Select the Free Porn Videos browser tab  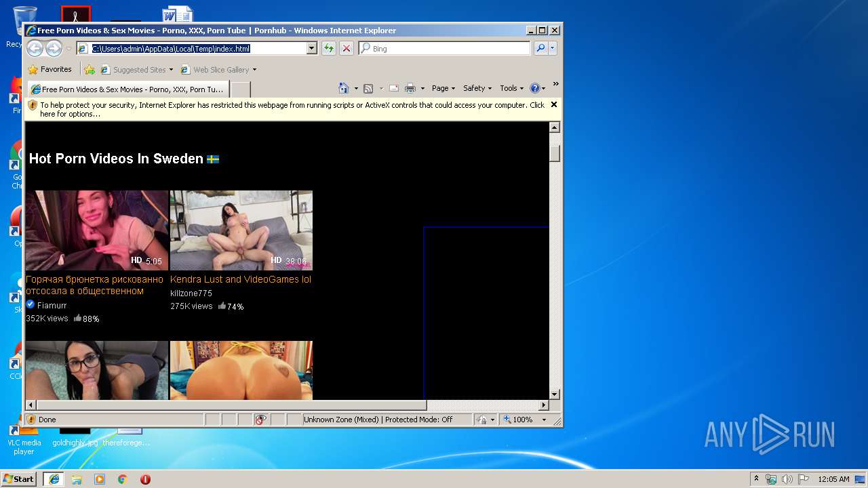[x=127, y=89]
